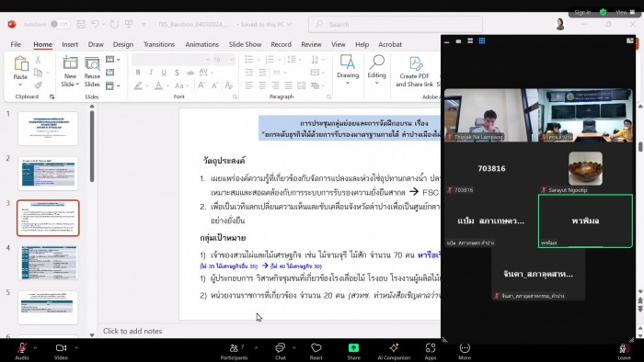Click Create PDF and Share link
The height and width of the screenshot is (362, 644).
tap(415, 73)
